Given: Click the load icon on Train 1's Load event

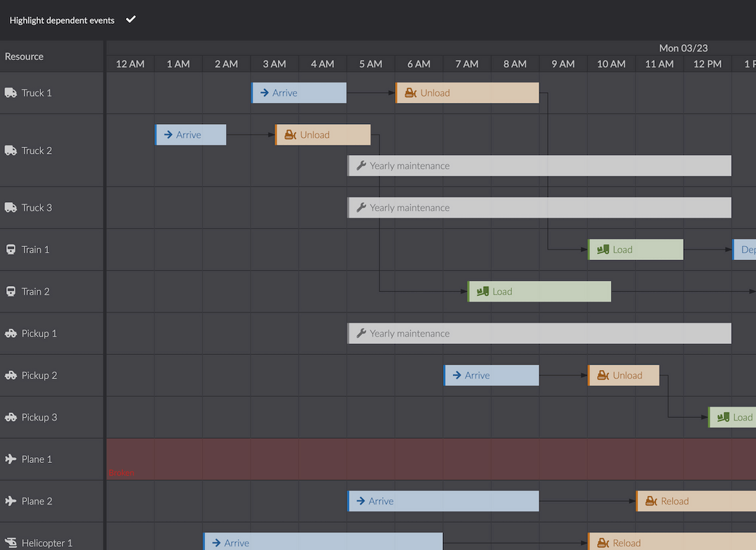Looking at the screenshot, I should pos(604,249).
